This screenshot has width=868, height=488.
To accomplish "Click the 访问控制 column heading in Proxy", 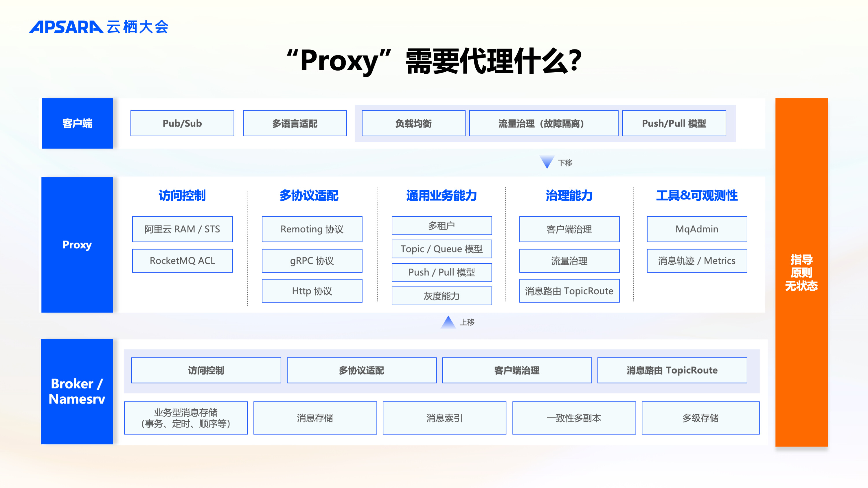I will [x=182, y=195].
